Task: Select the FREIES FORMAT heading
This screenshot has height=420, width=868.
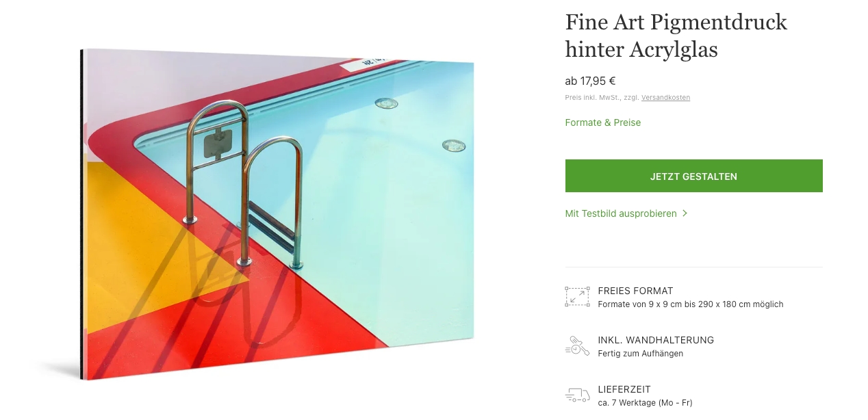Action: click(x=635, y=291)
